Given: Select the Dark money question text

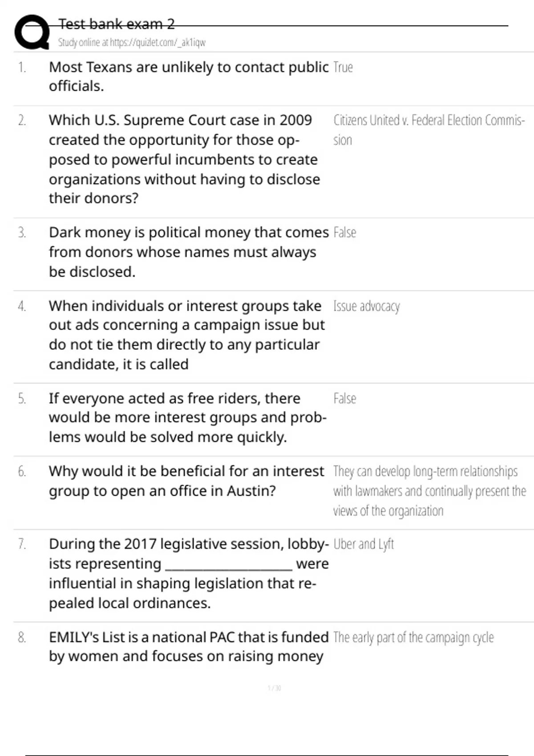Looking at the screenshot, I should click(189, 252).
